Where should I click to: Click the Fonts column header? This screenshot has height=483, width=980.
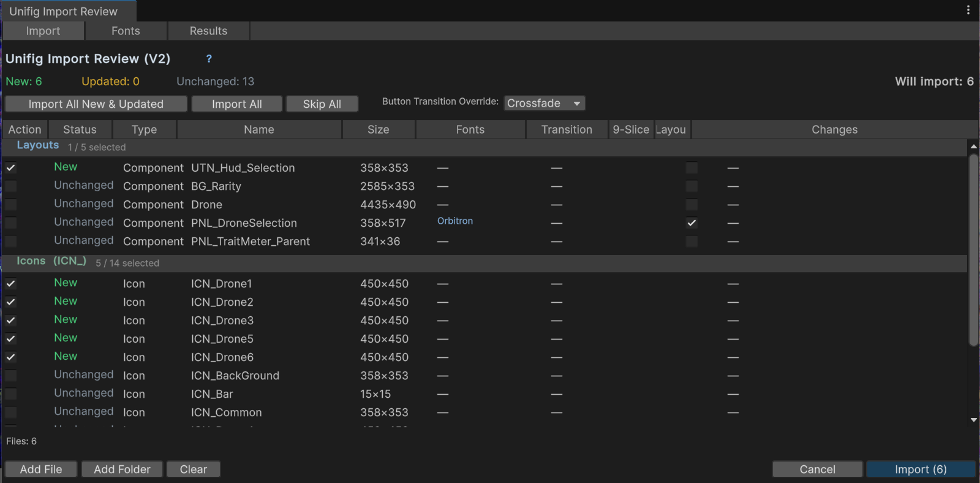point(470,129)
